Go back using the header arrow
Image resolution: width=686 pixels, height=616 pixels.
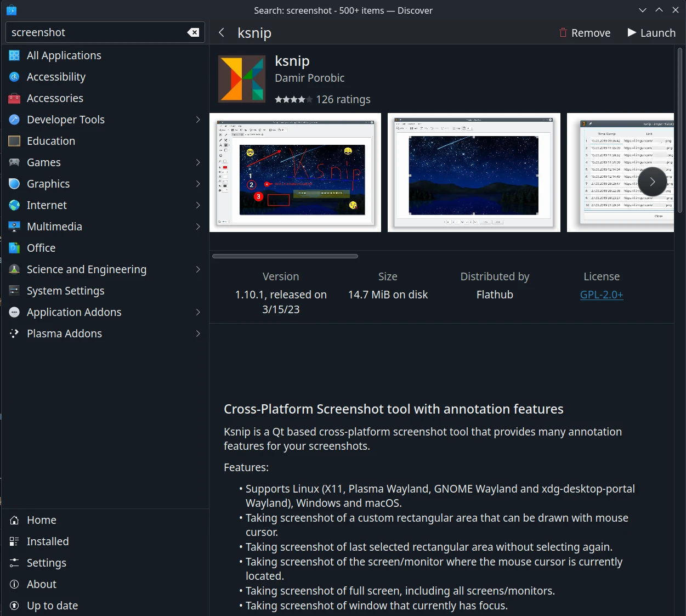(222, 32)
